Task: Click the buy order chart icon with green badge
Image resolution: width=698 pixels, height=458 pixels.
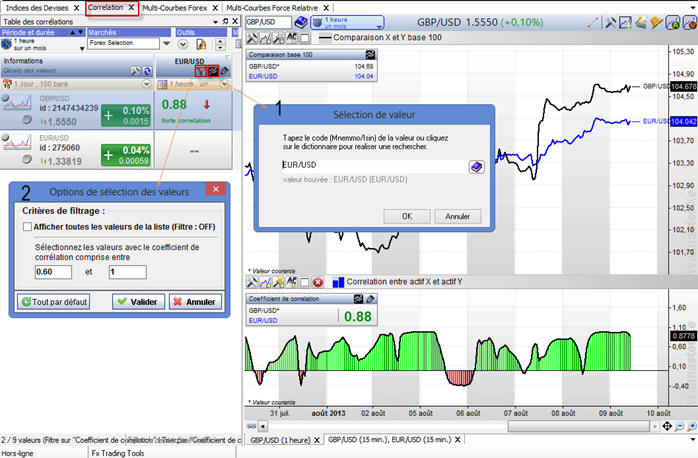Action: pos(673,22)
